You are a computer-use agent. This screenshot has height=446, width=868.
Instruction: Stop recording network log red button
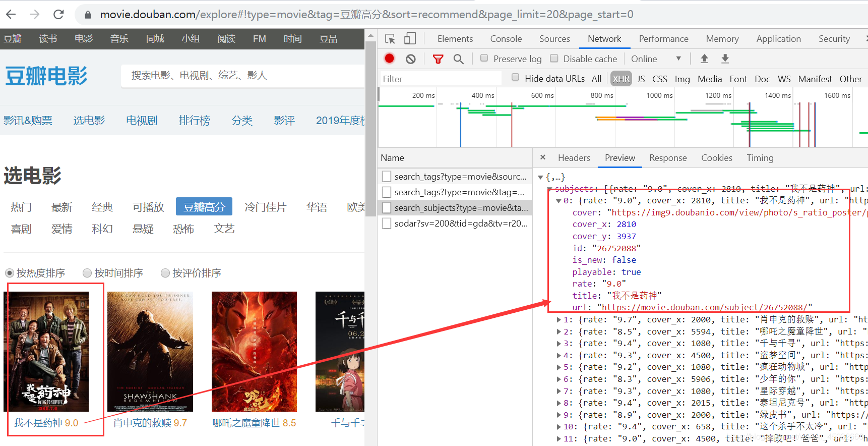(389, 59)
